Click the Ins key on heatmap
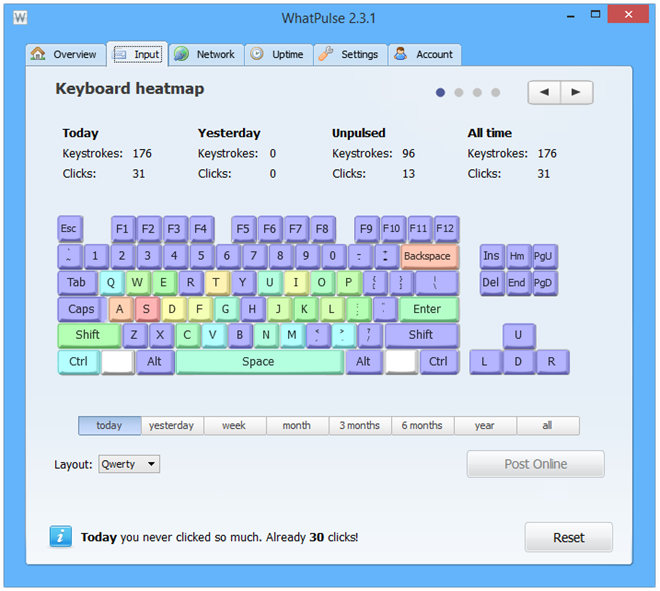Screen dimensions: 660x591 492,256
